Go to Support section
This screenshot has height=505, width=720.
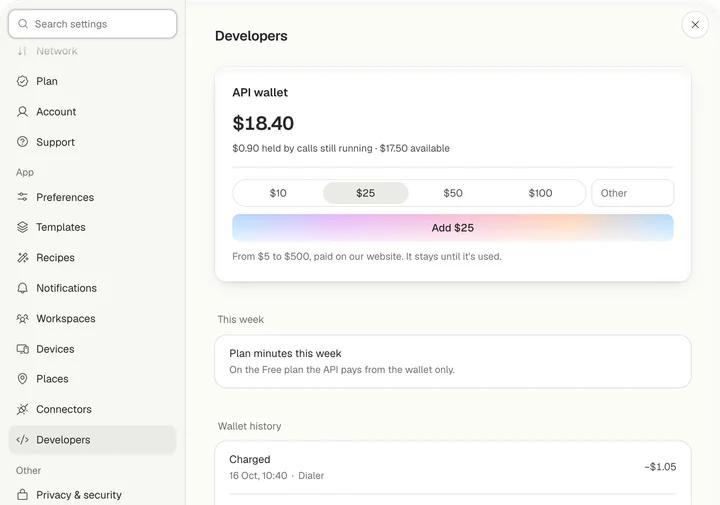[x=92, y=142]
